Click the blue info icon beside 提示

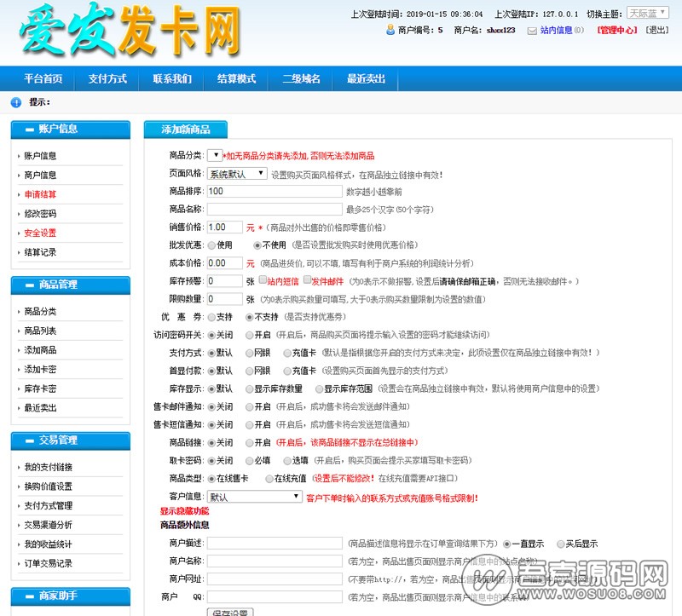point(15,102)
